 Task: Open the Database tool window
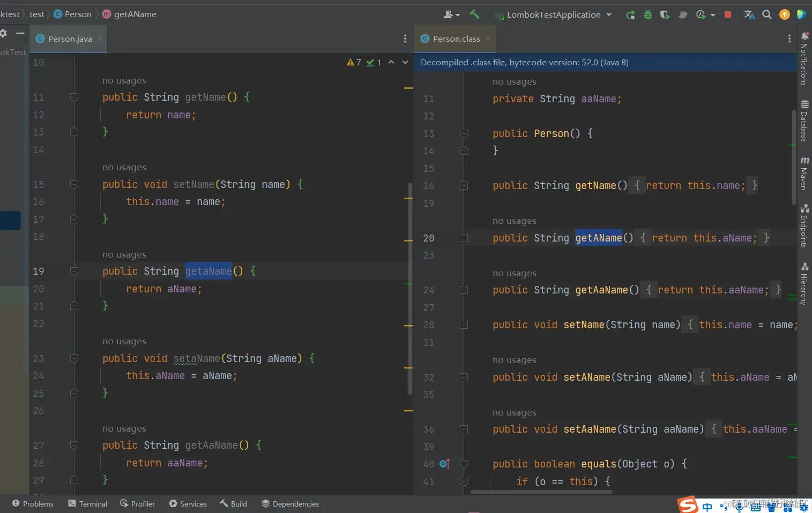point(804,121)
